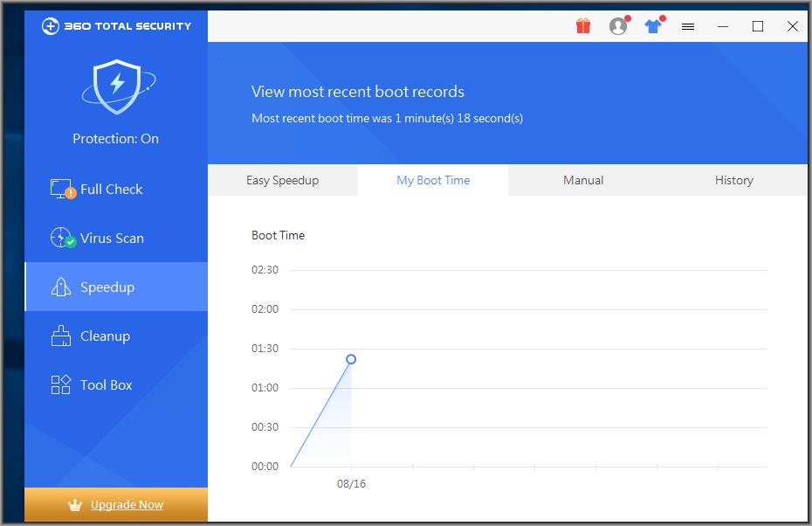Image resolution: width=812 pixels, height=526 pixels.
Task: Open the Tool Box section
Action: (x=106, y=385)
